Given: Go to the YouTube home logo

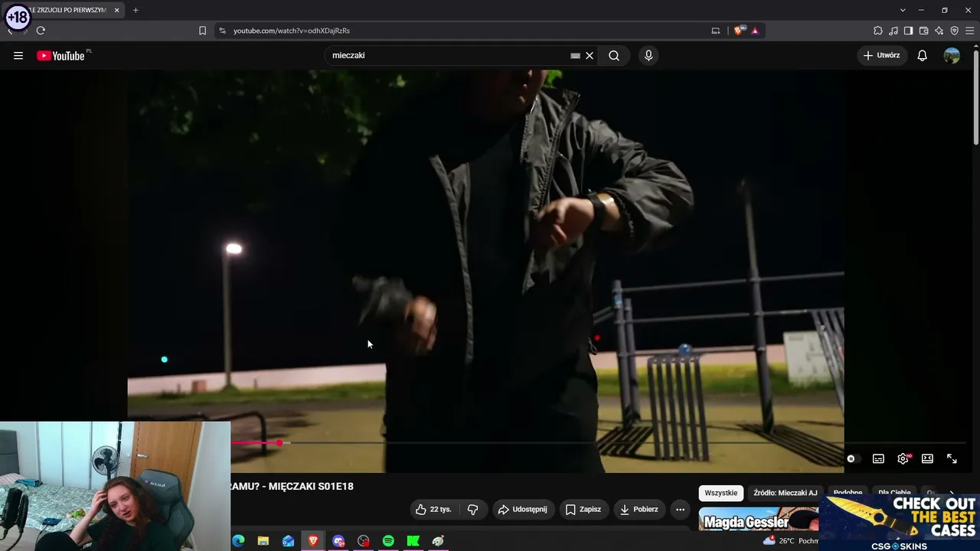Looking at the screenshot, I should (x=60, y=55).
